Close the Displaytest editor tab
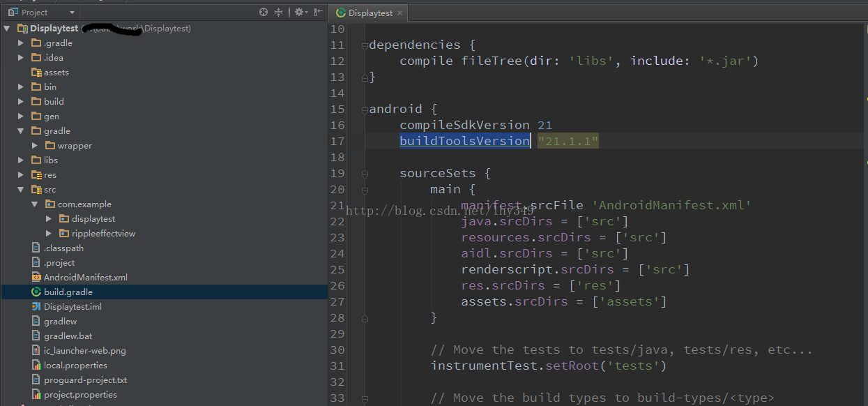The width and height of the screenshot is (868, 406). (x=399, y=13)
